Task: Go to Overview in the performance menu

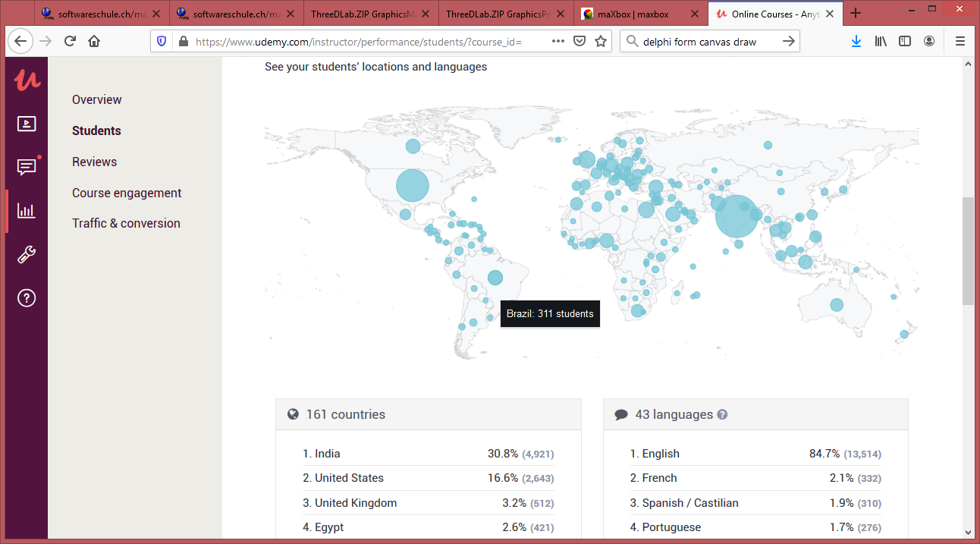Action: [x=96, y=99]
